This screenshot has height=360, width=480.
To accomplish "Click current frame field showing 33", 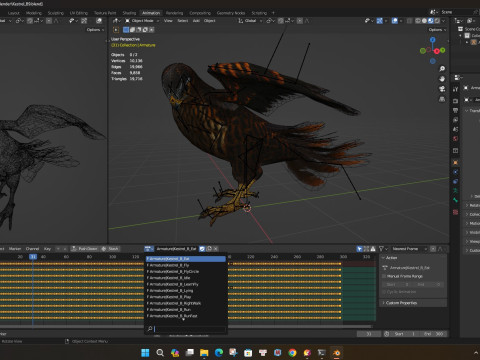I will click(369, 334).
